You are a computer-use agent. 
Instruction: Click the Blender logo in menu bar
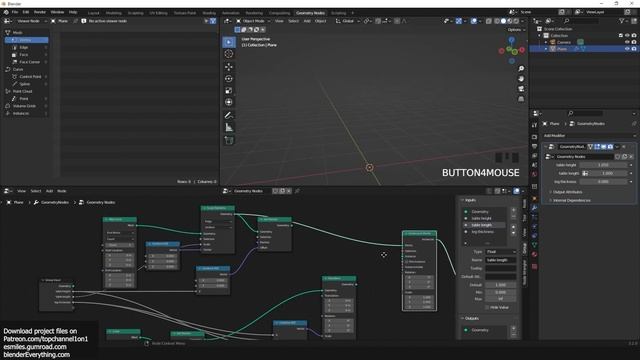coord(6,12)
